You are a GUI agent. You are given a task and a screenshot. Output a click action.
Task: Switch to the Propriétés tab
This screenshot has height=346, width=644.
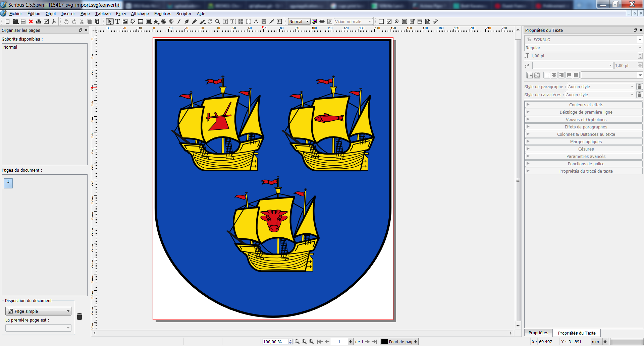pyautogui.click(x=538, y=333)
